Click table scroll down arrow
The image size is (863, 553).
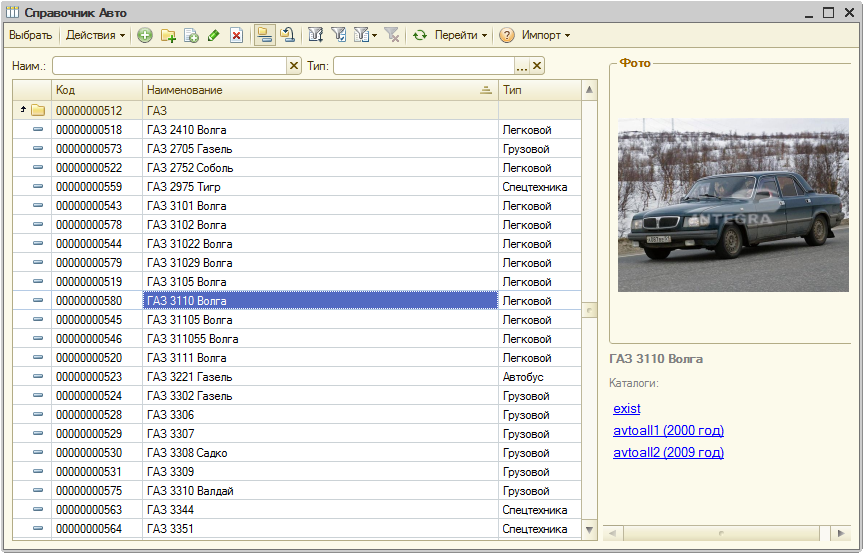589,530
